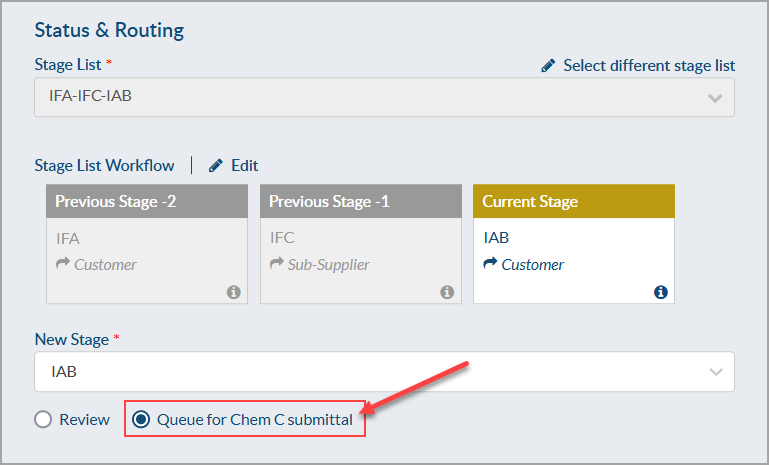Click the arrow icon beside Customer in IAB stage
The width and height of the screenshot is (769, 465).
(490, 265)
